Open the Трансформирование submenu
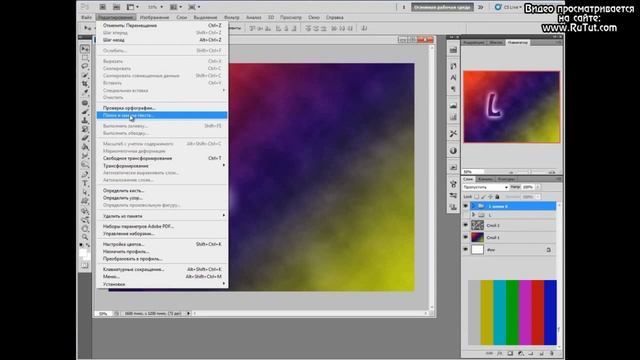This screenshot has height=360, width=640. click(x=162, y=166)
